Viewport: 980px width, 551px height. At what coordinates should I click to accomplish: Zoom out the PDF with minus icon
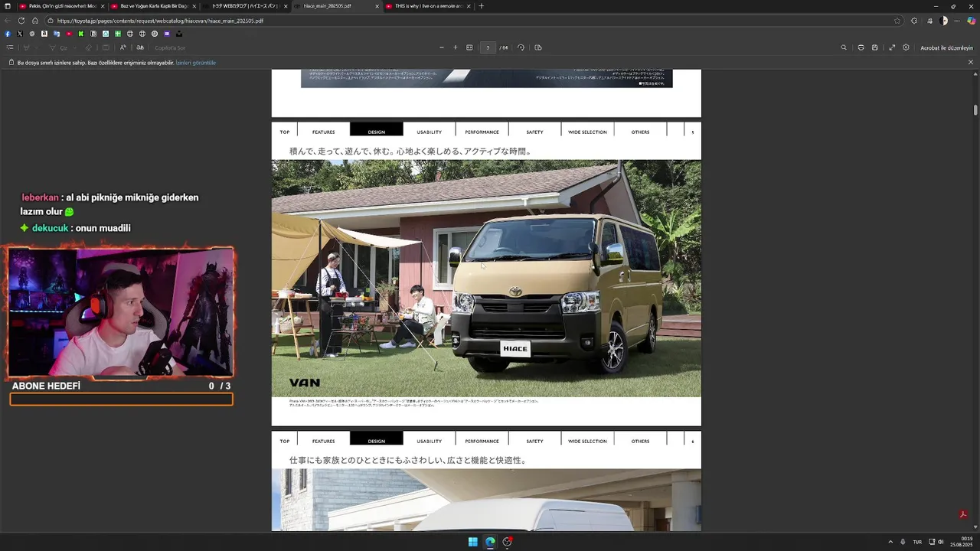coord(441,47)
